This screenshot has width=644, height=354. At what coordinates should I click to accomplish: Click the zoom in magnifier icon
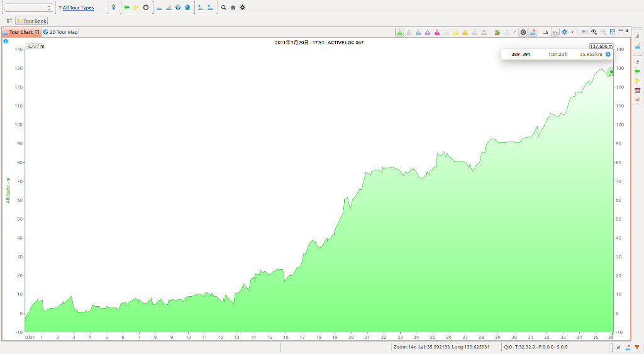pyautogui.click(x=594, y=32)
